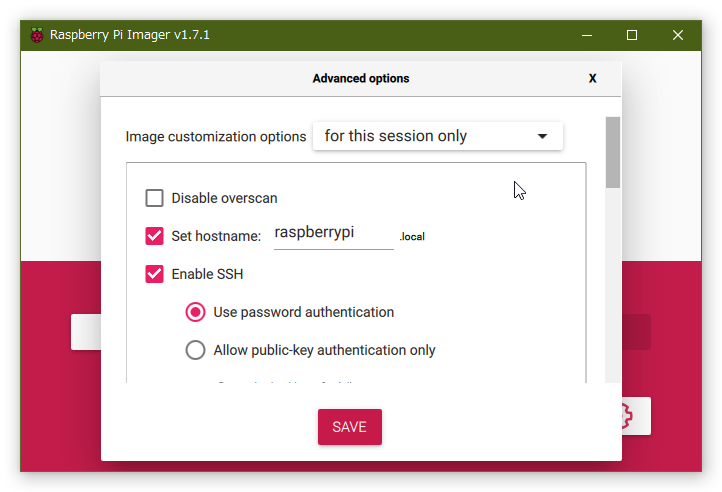The width and height of the screenshot is (722, 492).
Task: Open the Image customization options dropdown
Action: point(437,136)
